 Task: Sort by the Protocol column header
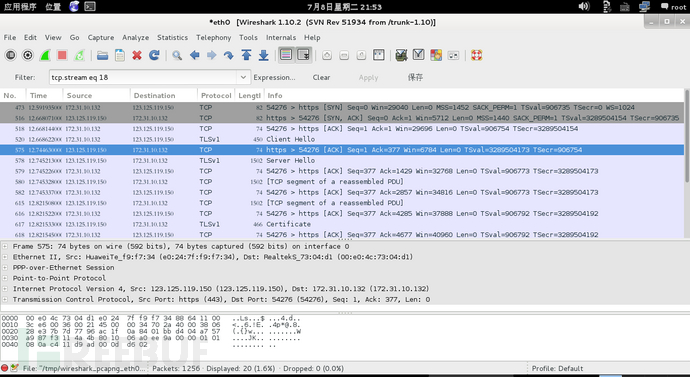pyautogui.click(x=216, y=95)
